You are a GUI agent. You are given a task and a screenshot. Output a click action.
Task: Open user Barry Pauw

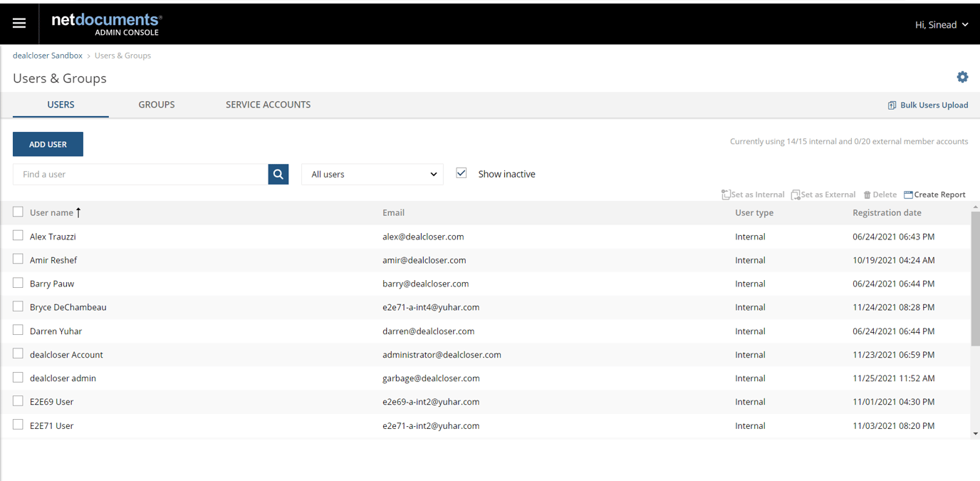pyautogui.click(x=52, y=284)
